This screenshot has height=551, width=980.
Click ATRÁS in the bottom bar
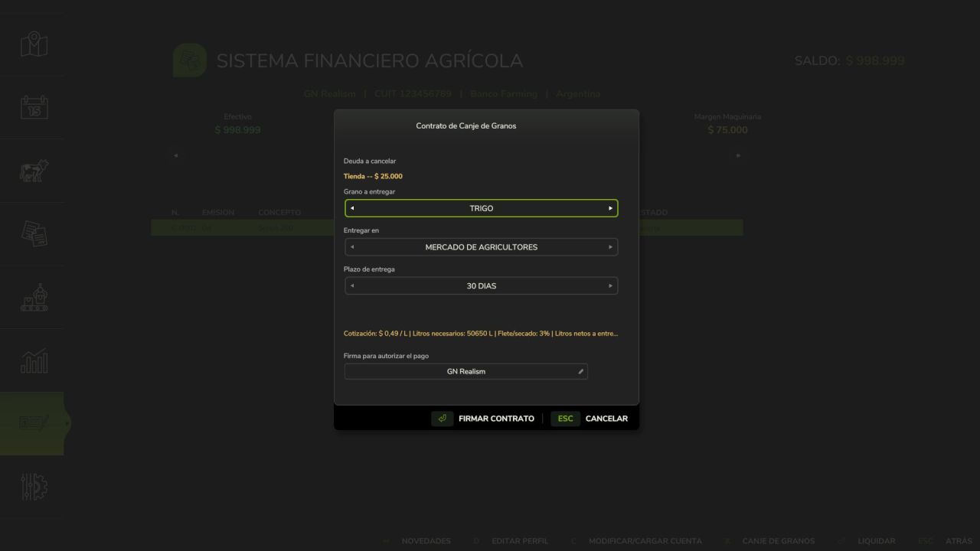pyautogui.click(x=959, y=541)
